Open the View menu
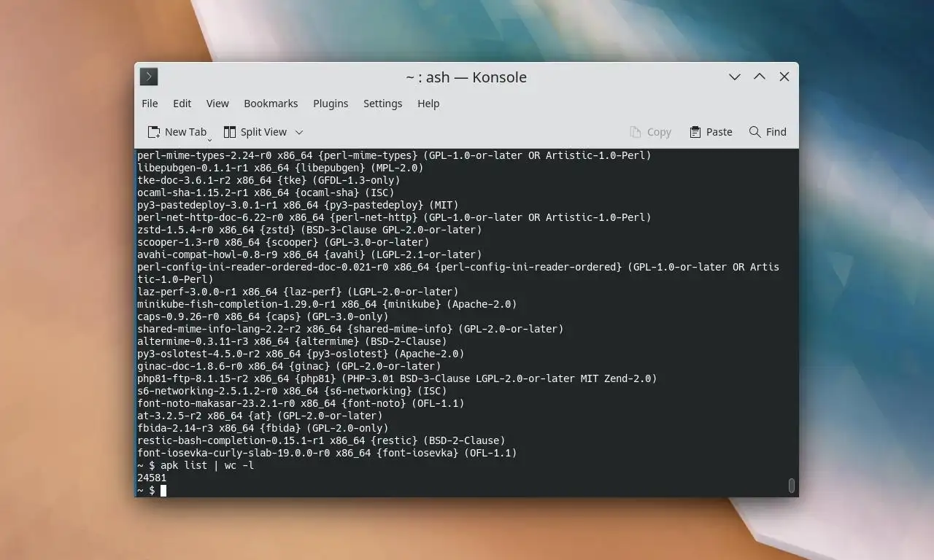Screen dimensions: 934x560 click(217, 104)
